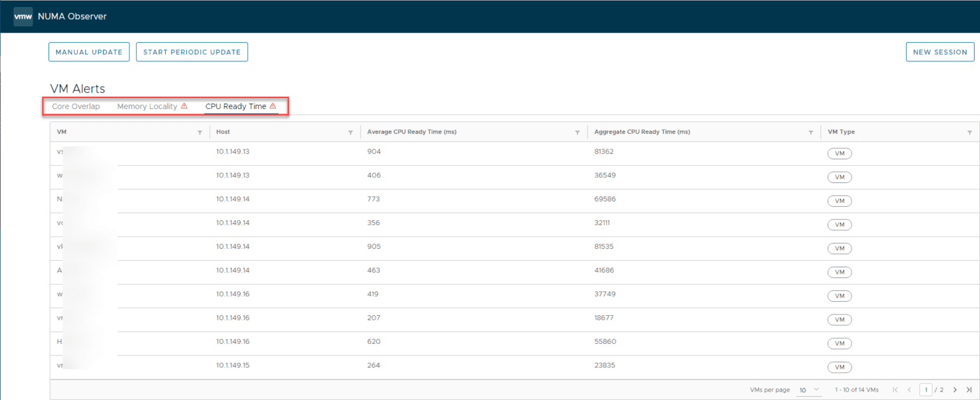The image size is (980, 400).
Task: Switch to the Core Overlap tab
Action: pyautogui.click(x=76, y=106)
